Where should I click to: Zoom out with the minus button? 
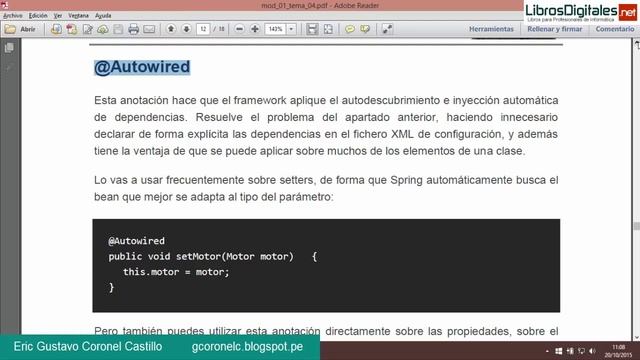tap(240, 29)
